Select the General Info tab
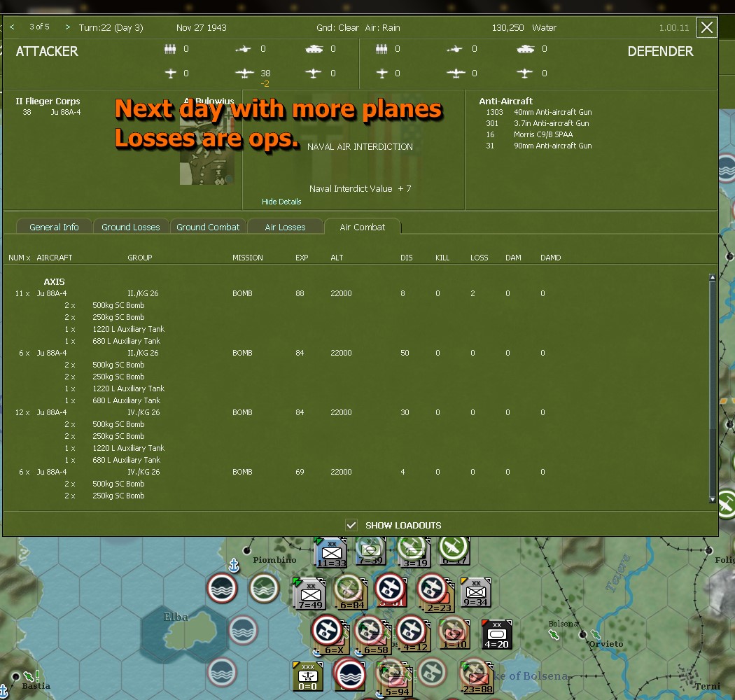The width and height of the screenshot is (735, 700). (x=54, y=226)
